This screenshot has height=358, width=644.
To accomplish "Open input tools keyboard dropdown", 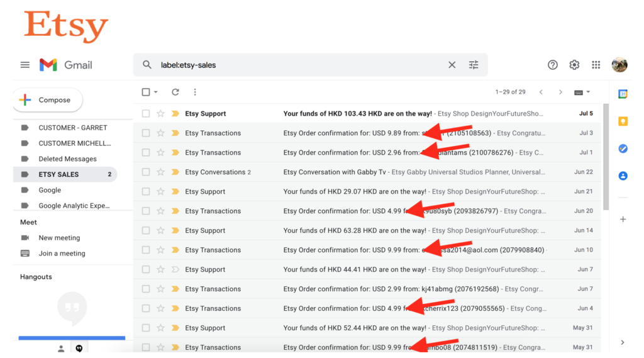I will point(582,92).
